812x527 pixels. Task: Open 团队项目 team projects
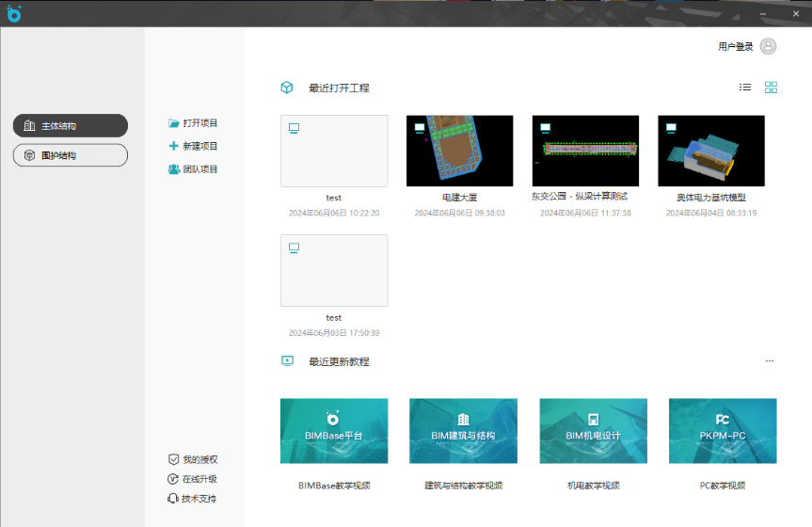click(x=193, y=169)
